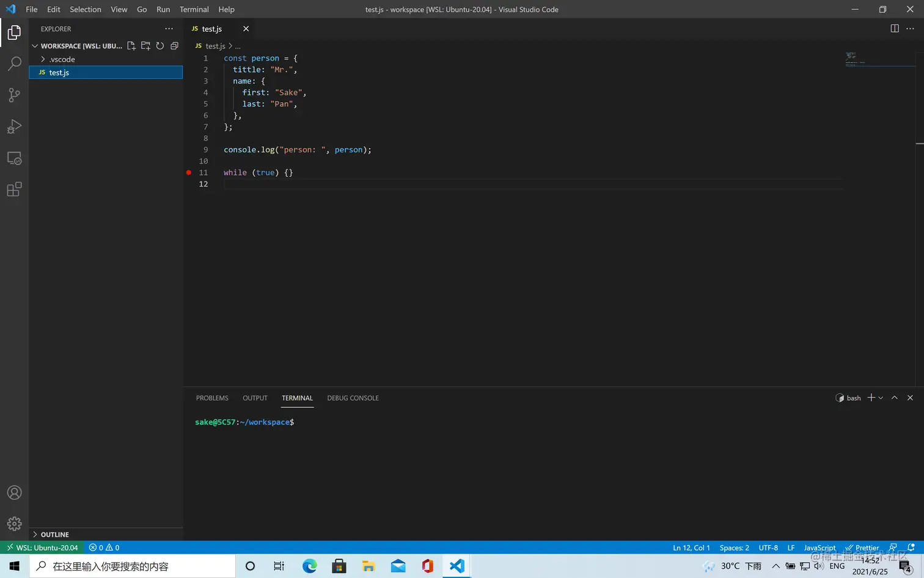Click the errors and warnings counter
Image resolution: width=924 pixels, height=578 pixels.
[x=104, y=547]
